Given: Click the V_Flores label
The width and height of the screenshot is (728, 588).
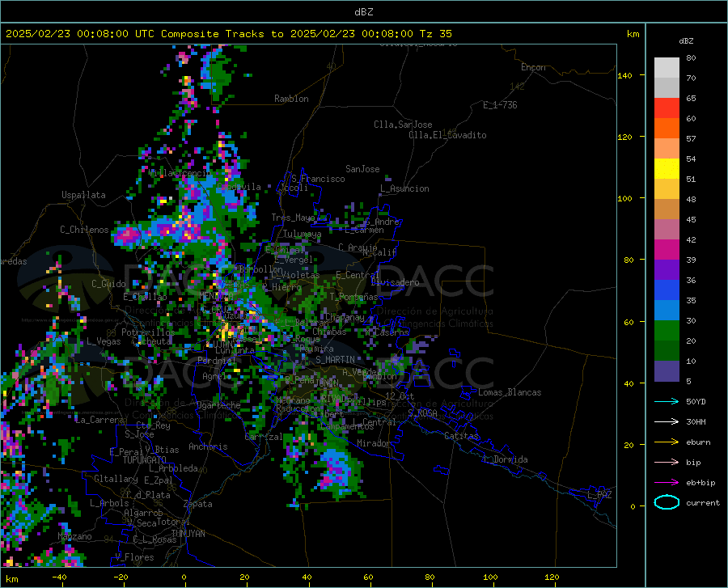Looking at the screenshot, I should pyautogui.click(x=134, y=557).
